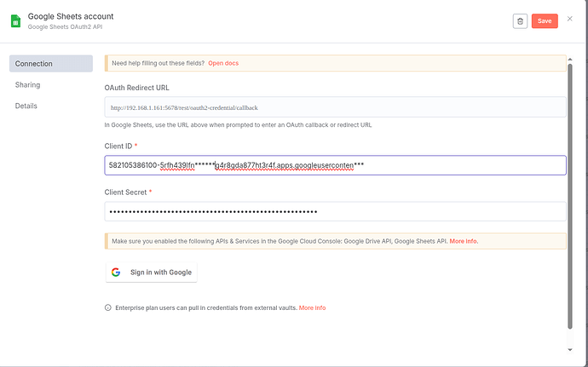588x367 pixels.
Task: Switch to the Sharing tab
Action: tap(28, 84)
